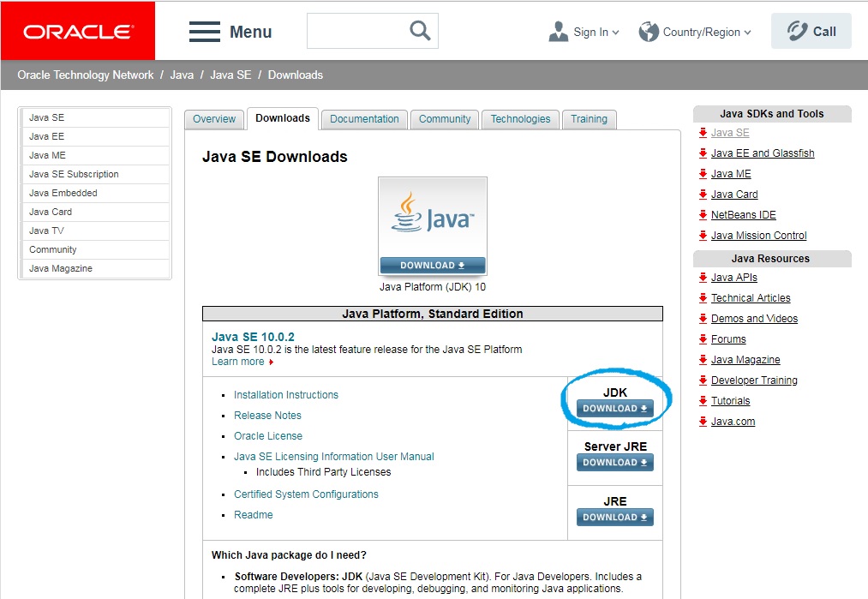Open Certified System Configurations link
Viewport: 868px width, 599px height.
[306, 494]
